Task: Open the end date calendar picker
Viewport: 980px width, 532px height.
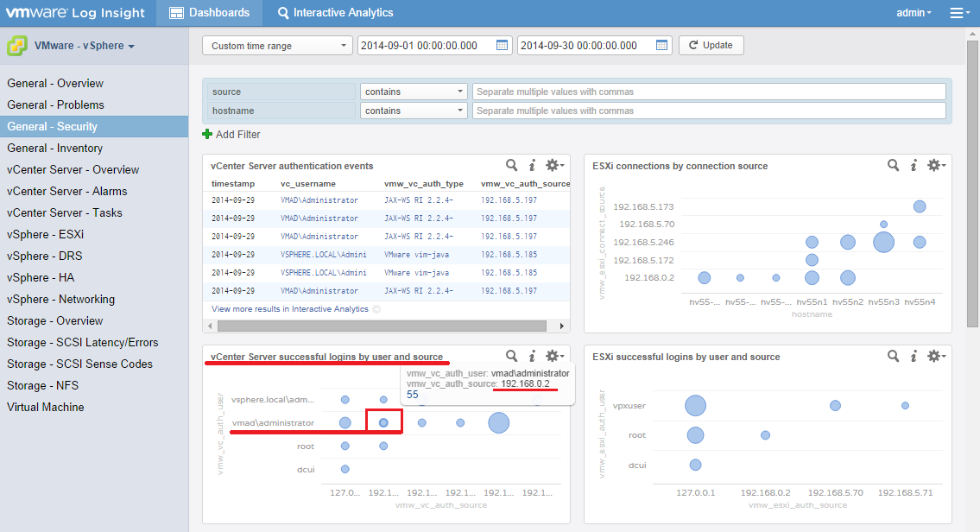Action: (661, 45)
